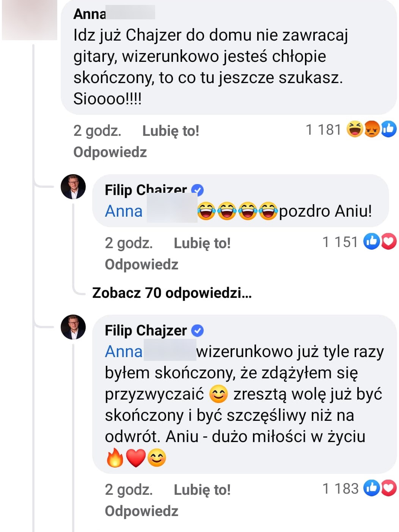Click the angry reaction icon on Anna's comment
The height and width of the screenshot is (532, 399).
372,129
